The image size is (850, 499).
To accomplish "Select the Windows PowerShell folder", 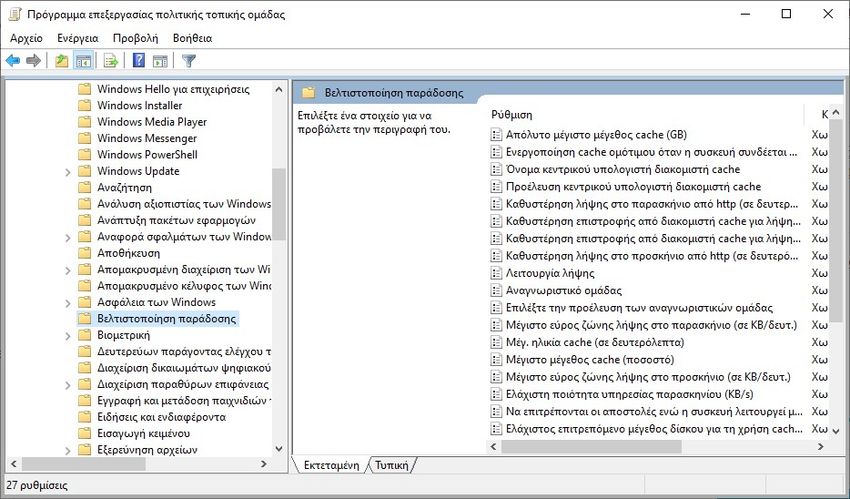I will (x=147, y=154).
